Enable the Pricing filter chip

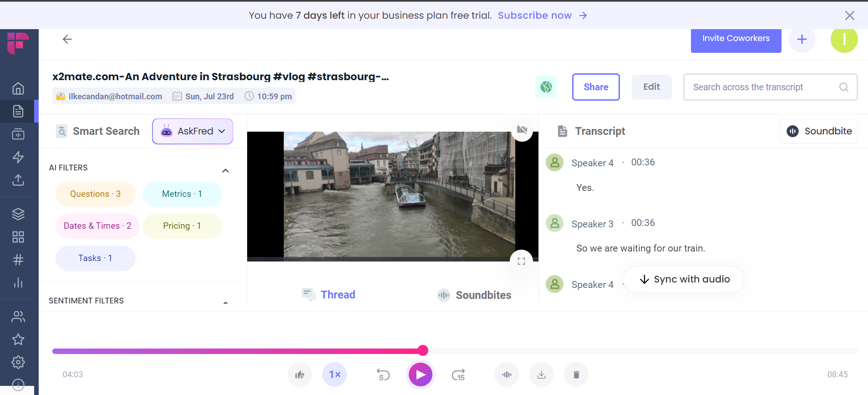[182, 226]
